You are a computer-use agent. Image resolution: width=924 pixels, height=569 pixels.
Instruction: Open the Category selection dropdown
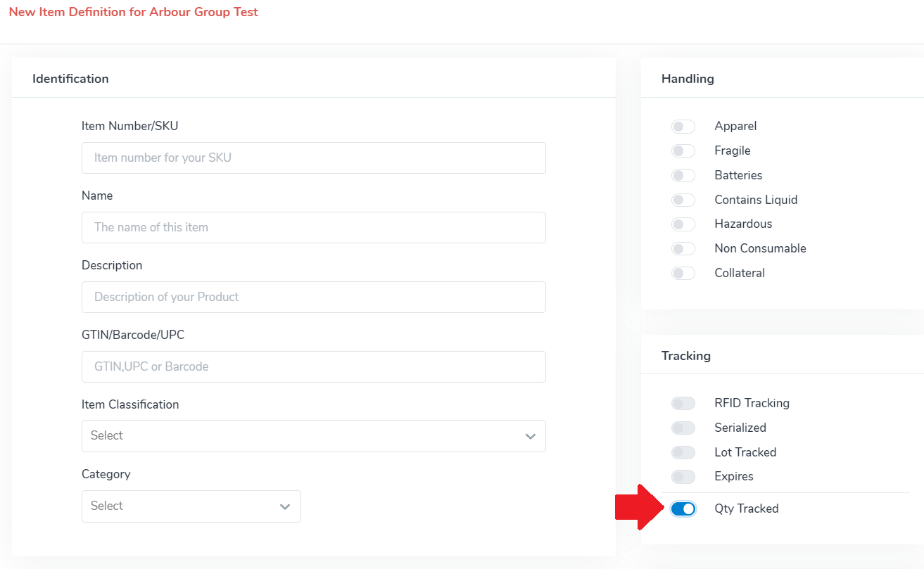191,506
